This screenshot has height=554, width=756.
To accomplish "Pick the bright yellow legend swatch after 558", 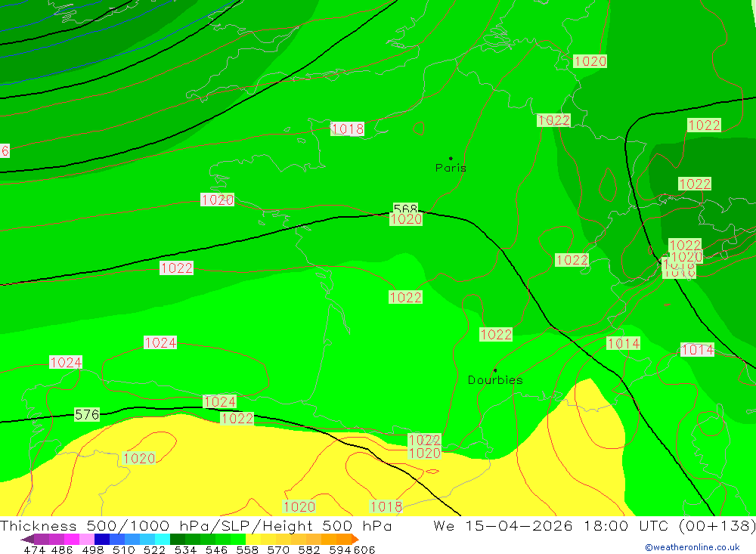I will 253,539.
